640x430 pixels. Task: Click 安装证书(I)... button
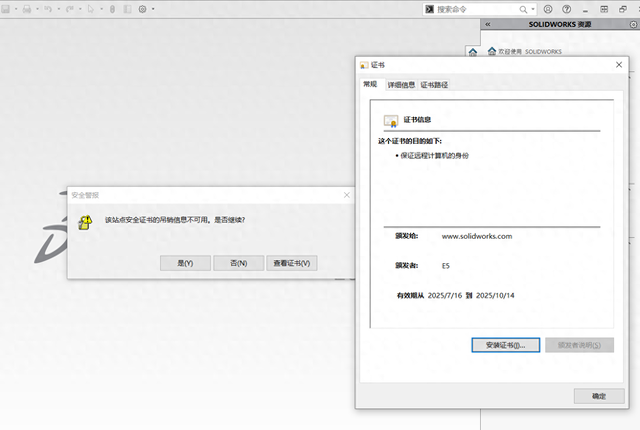tap(506, 345)
